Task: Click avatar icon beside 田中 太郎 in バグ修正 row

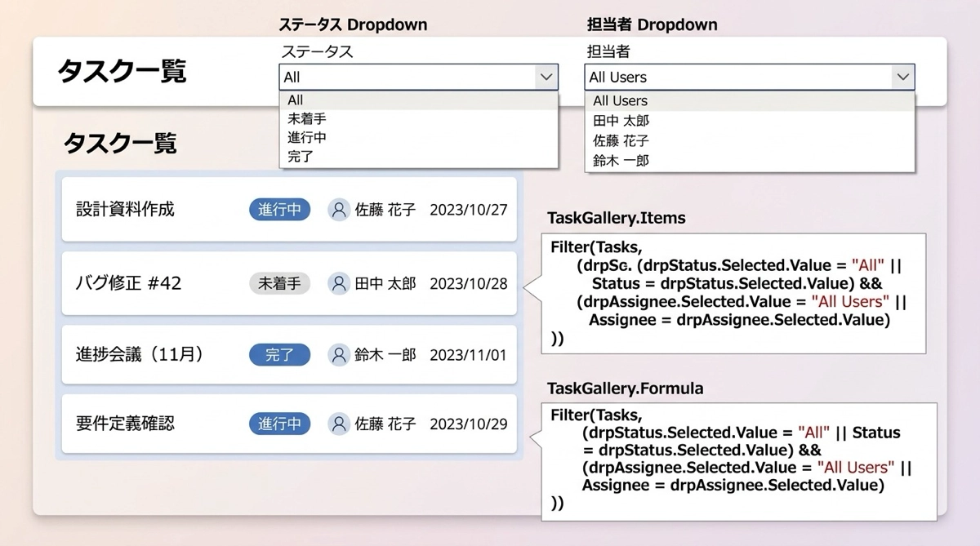Action: point(339,283)
